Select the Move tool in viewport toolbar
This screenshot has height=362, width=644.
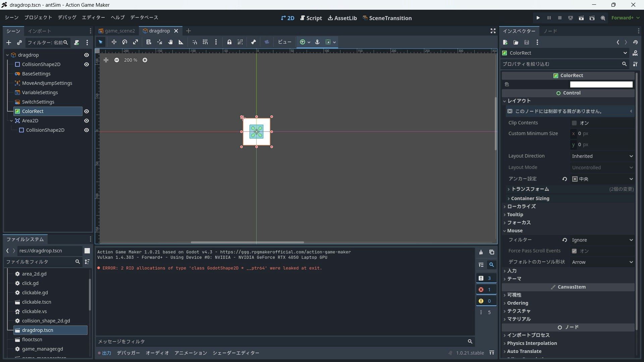[114, 42]
